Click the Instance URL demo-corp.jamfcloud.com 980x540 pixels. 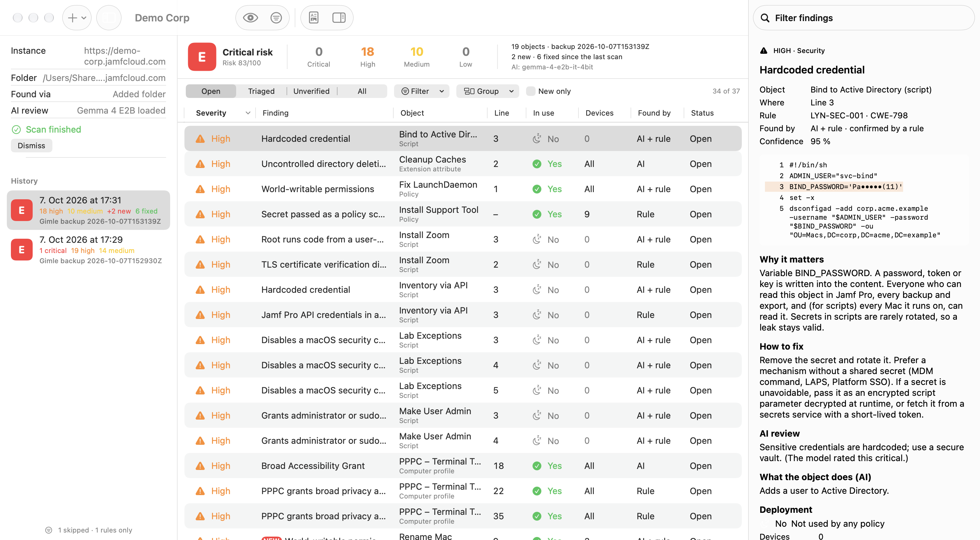point(125,56)
